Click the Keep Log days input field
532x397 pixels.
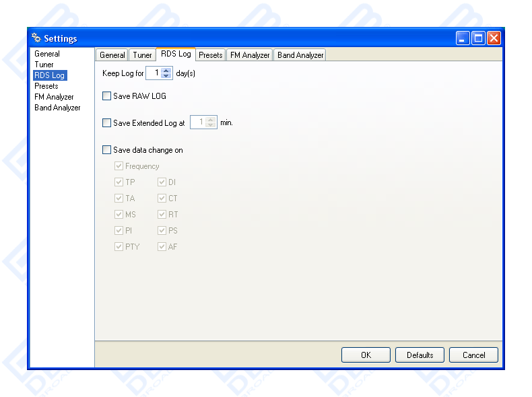(154, 73)
